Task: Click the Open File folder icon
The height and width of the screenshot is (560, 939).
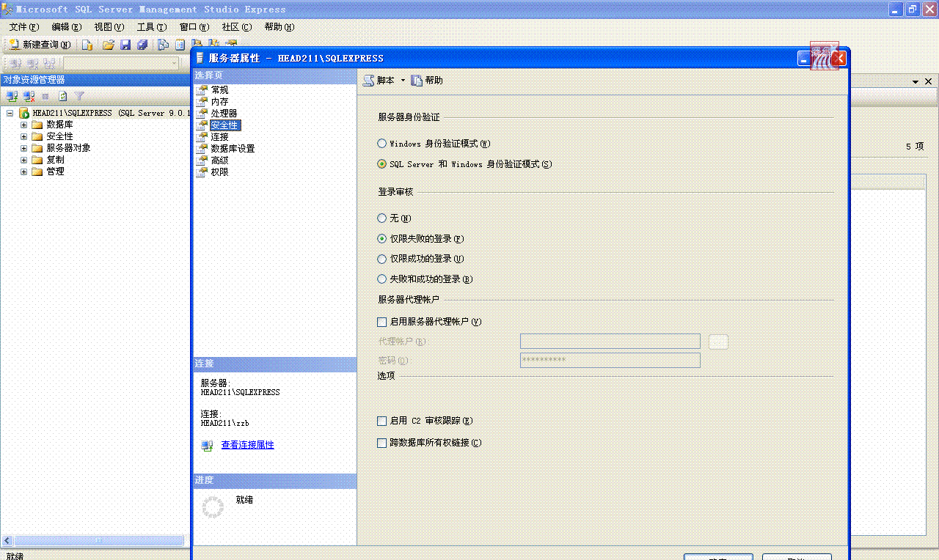Action: [x=109, y=45]
